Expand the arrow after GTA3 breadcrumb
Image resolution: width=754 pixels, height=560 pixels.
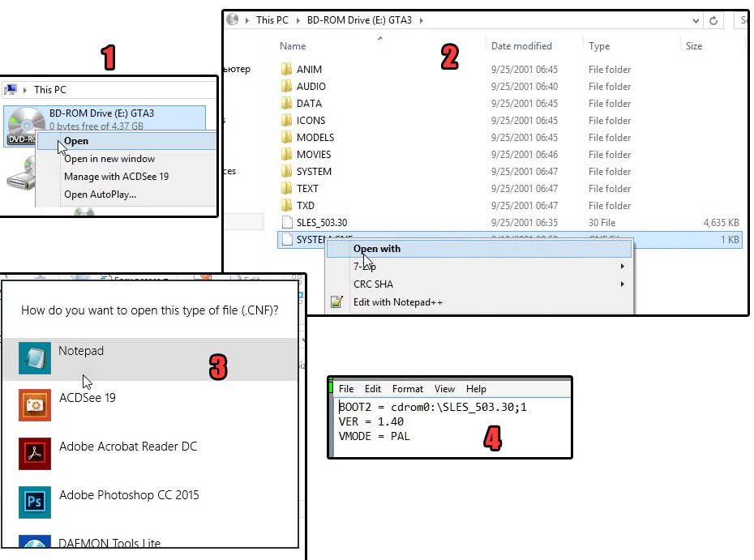(x=422, y=20)
